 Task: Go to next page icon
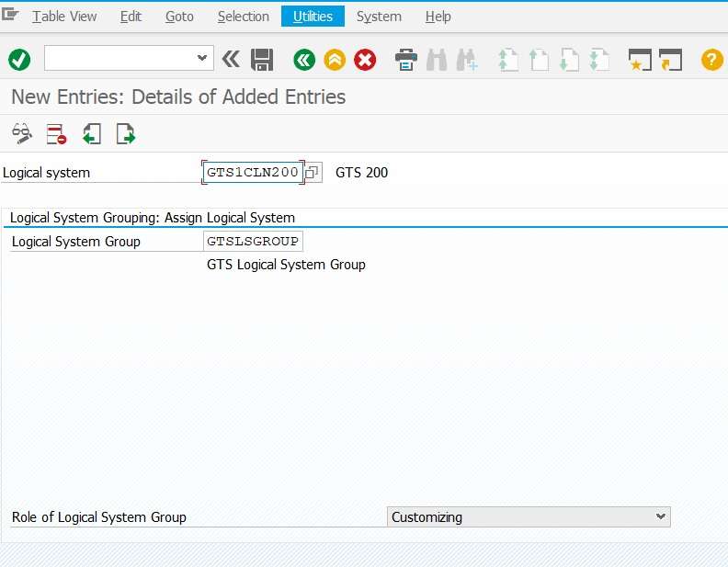coord(569,60)
